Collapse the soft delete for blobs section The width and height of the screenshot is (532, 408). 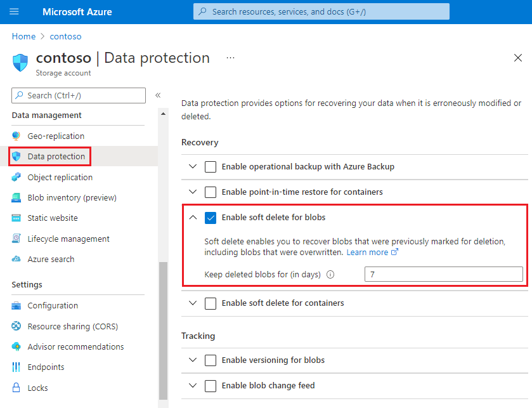coord(193,217)
